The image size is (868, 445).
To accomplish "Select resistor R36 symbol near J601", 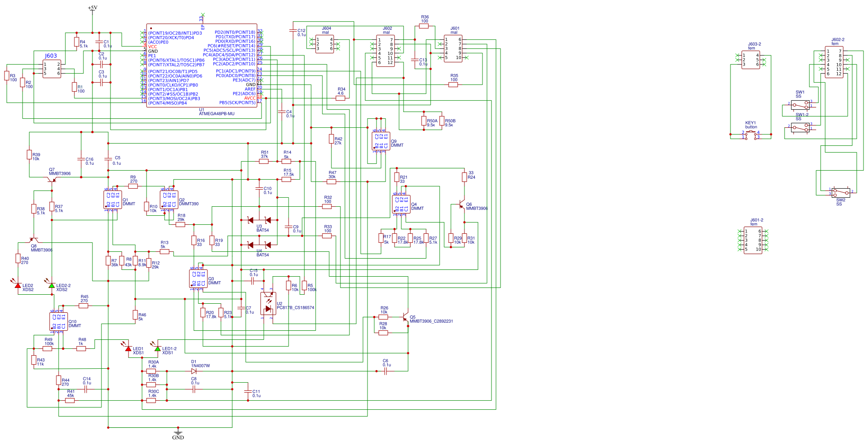I will [x=424, y=26].
